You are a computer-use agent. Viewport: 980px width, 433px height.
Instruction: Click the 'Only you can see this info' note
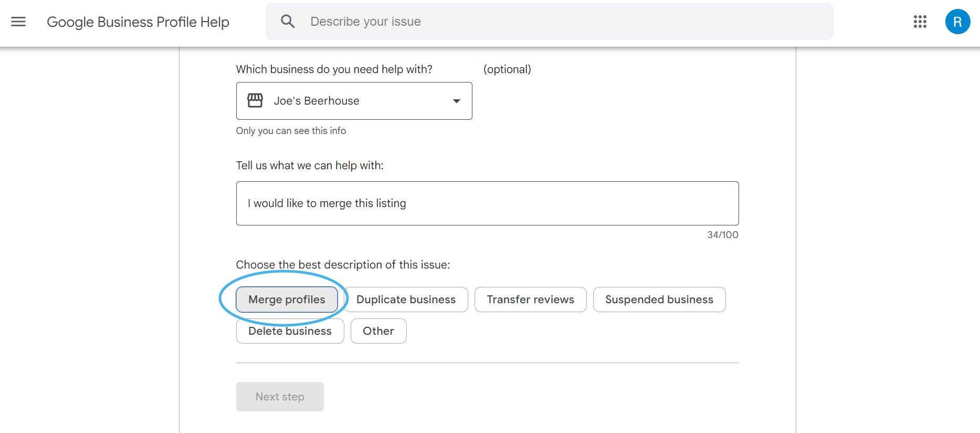click(x=291, y=131)
